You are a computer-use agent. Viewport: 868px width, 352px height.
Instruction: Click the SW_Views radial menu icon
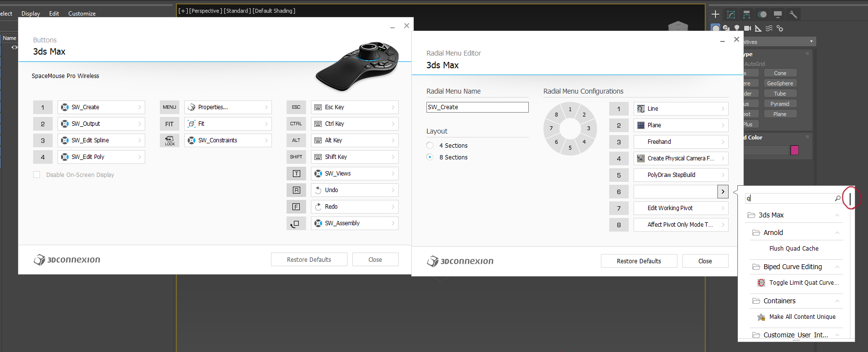tap(318, 174)
